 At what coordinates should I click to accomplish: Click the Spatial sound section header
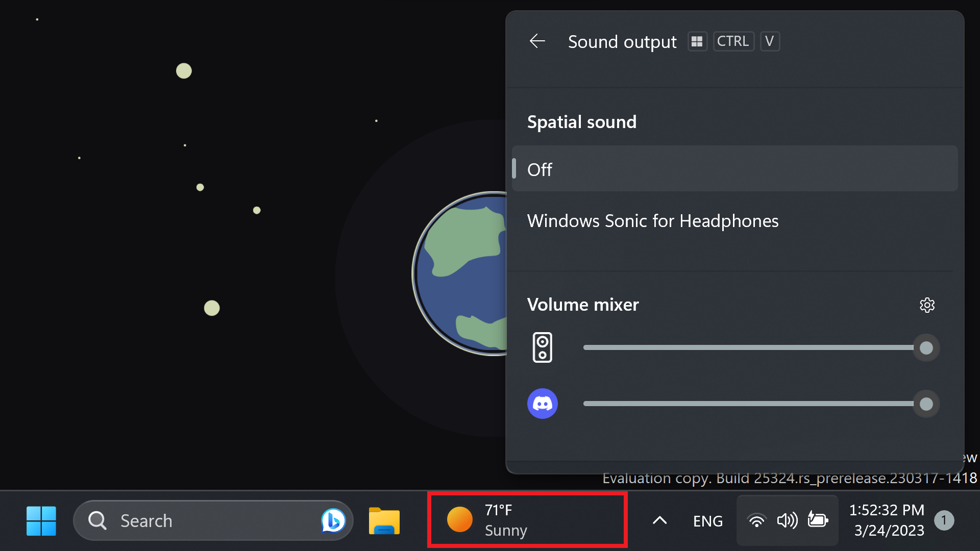pyautogui.click(x=582, y=121)
